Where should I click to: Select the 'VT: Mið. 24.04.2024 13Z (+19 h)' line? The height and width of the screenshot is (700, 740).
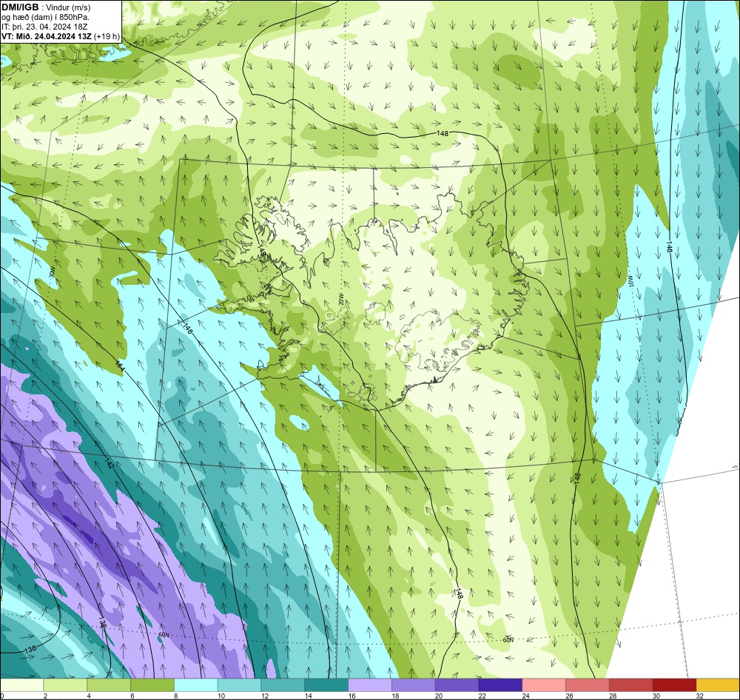(61, 36)
